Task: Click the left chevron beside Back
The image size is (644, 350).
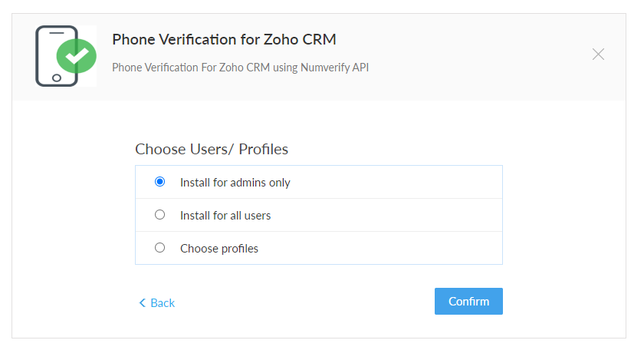Action: [142, 303]
